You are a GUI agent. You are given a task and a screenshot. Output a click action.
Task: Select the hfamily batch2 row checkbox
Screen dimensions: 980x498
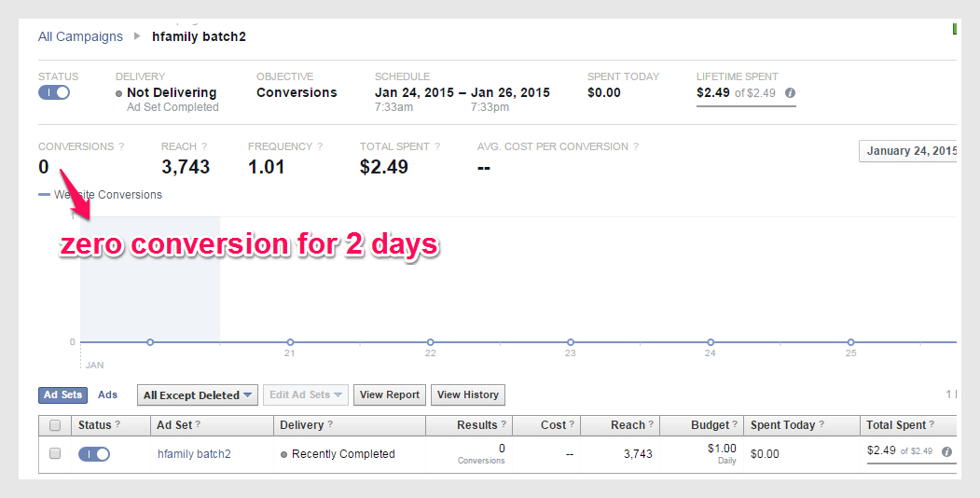click(x=55, y=454)
